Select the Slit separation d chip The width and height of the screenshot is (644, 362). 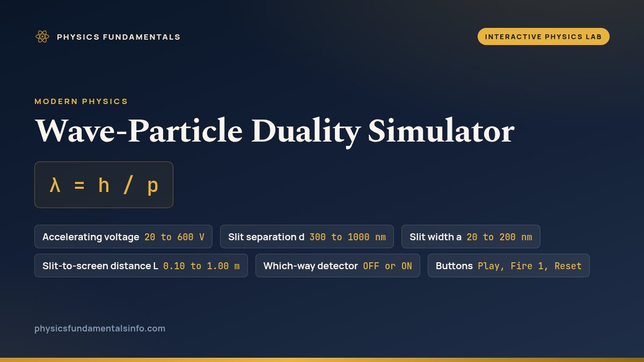click(x=307, y=237)
